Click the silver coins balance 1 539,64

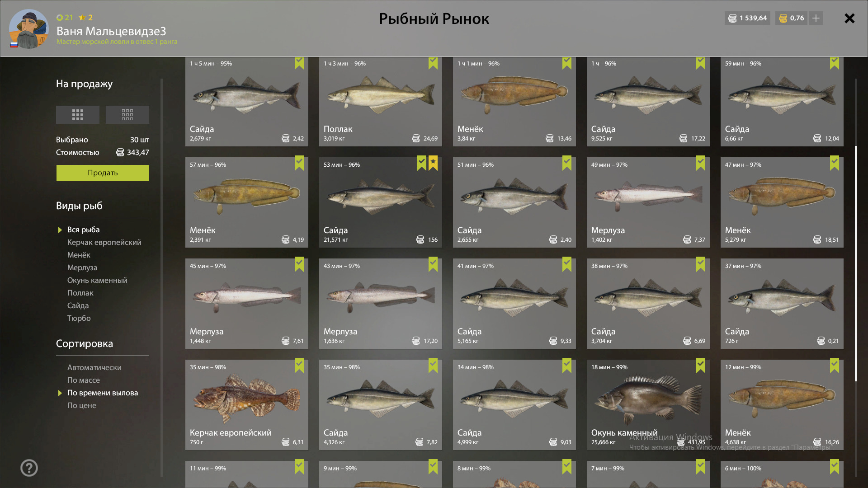pyautogui.click(x=747, y=18)
